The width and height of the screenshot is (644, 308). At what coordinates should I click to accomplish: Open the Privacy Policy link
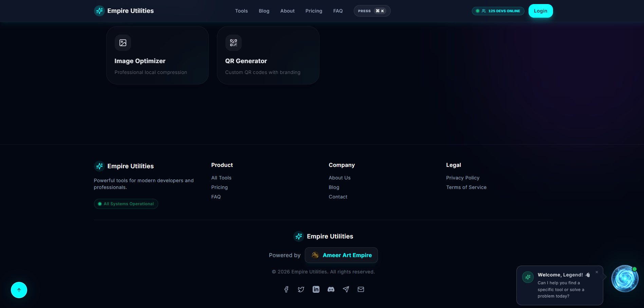463,178
